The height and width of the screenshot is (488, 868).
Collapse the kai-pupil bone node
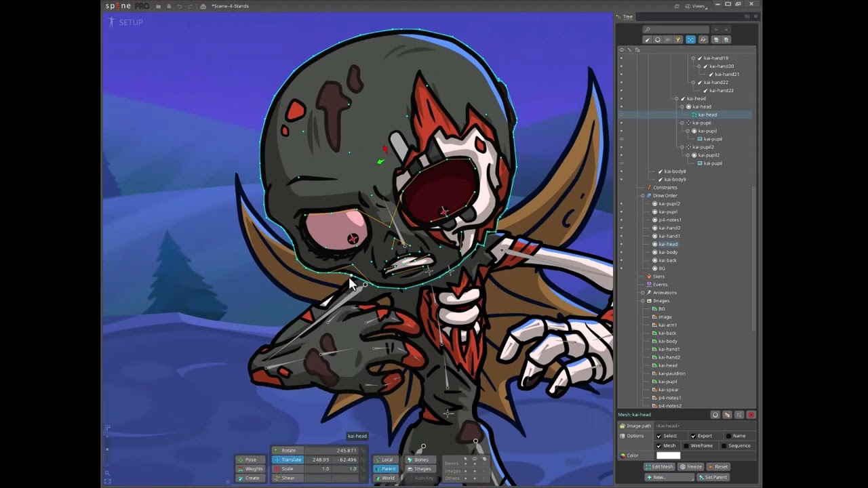point(682,123)
